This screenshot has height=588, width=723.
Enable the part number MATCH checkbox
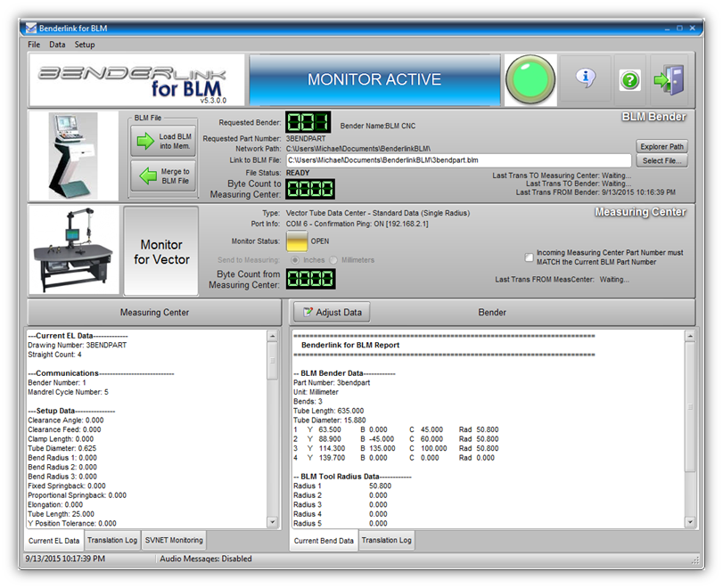pyautogui.click(x=530, y=257)
